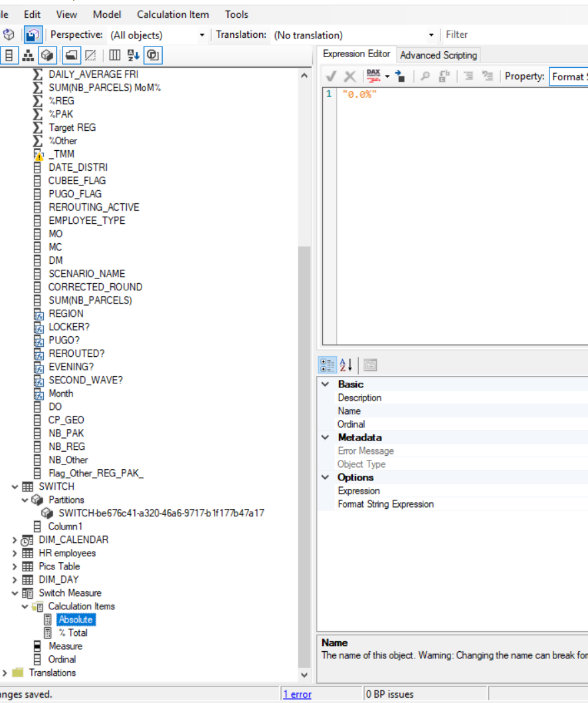588x703 pixels.
Task: Switch property grid to categorized view
Action: 327,365
